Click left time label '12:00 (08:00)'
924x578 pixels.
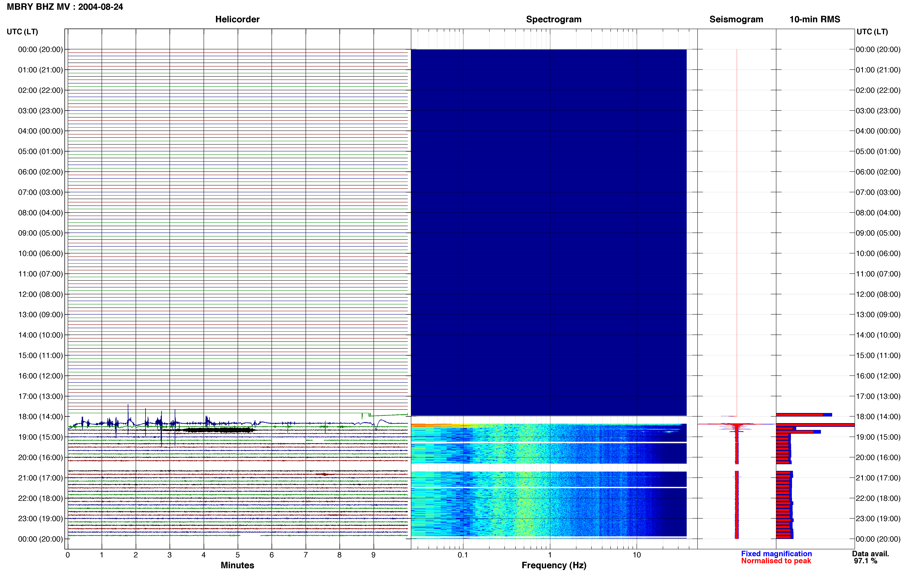(41, 294)
